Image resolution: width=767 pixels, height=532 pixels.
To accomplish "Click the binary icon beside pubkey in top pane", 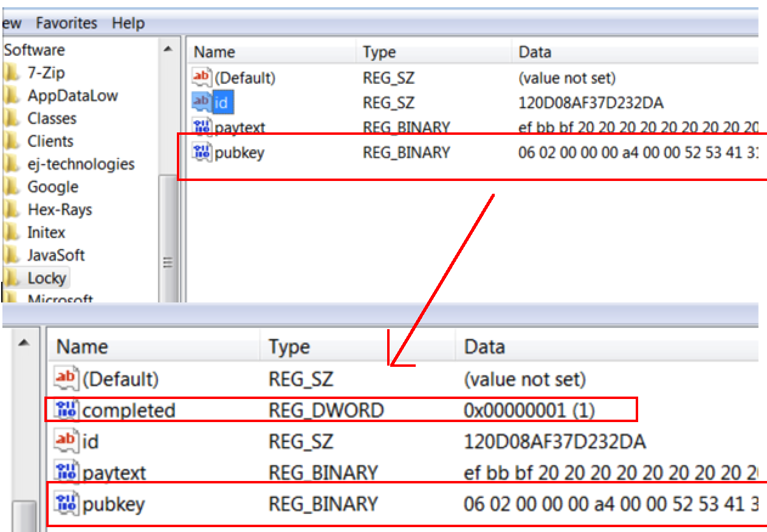I will tap(202, 152).
